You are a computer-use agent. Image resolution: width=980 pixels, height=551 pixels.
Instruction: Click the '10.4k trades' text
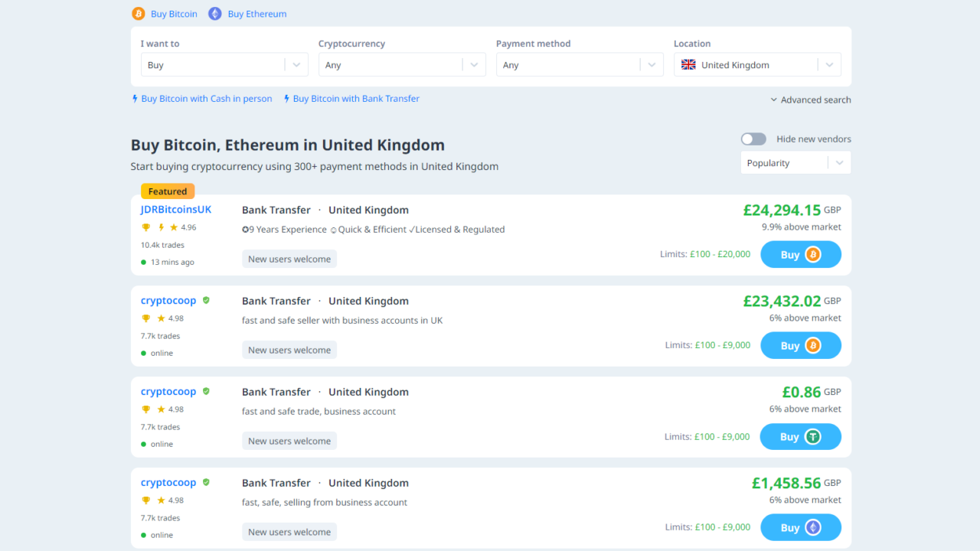point(162,246)
